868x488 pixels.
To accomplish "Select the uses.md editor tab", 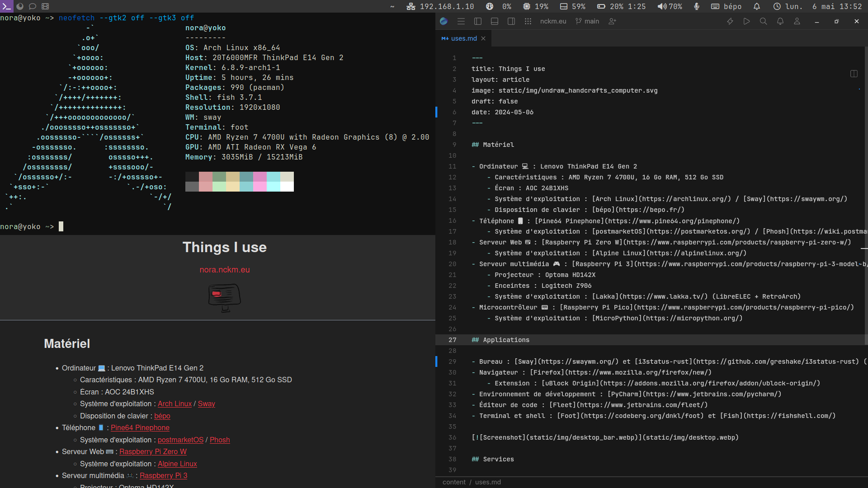I will click(x=463, y=38).
